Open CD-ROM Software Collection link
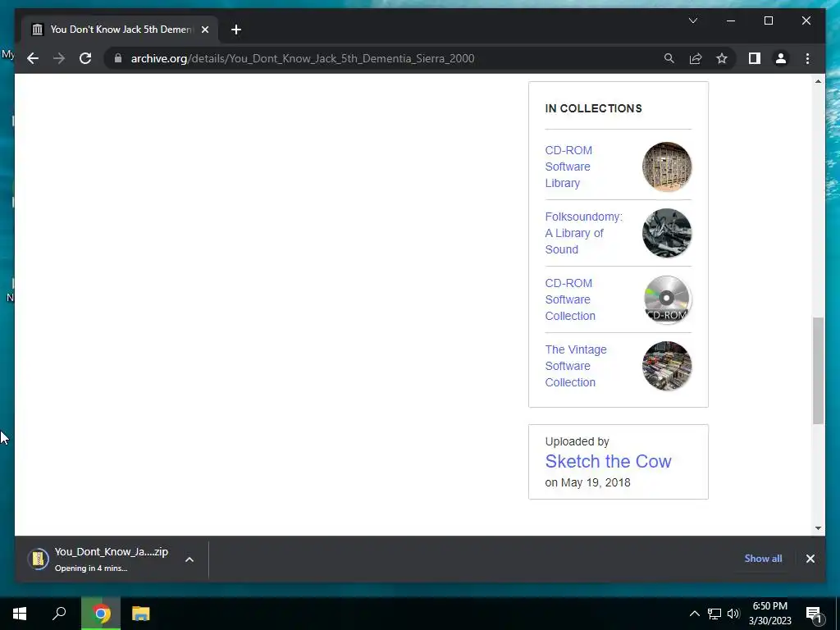This screenshot has width=840, height=630. click(570, 299)
